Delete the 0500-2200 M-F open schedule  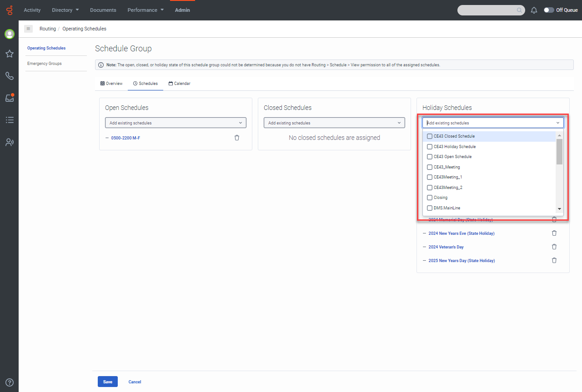pos(237,138)
